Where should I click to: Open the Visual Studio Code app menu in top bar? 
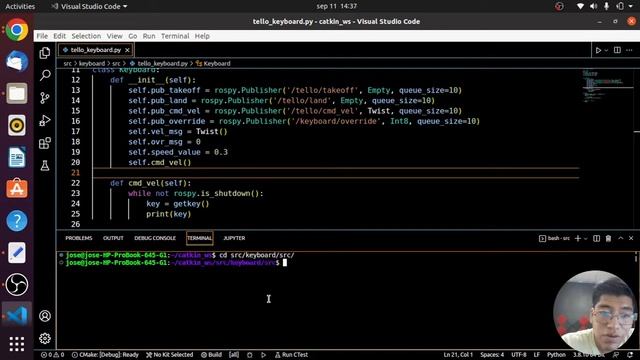pos(90,7)
